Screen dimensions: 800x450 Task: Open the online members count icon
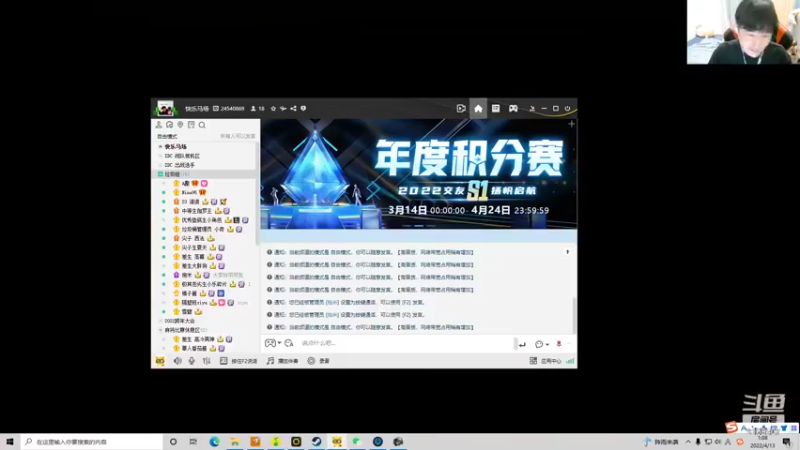(253, 109)
